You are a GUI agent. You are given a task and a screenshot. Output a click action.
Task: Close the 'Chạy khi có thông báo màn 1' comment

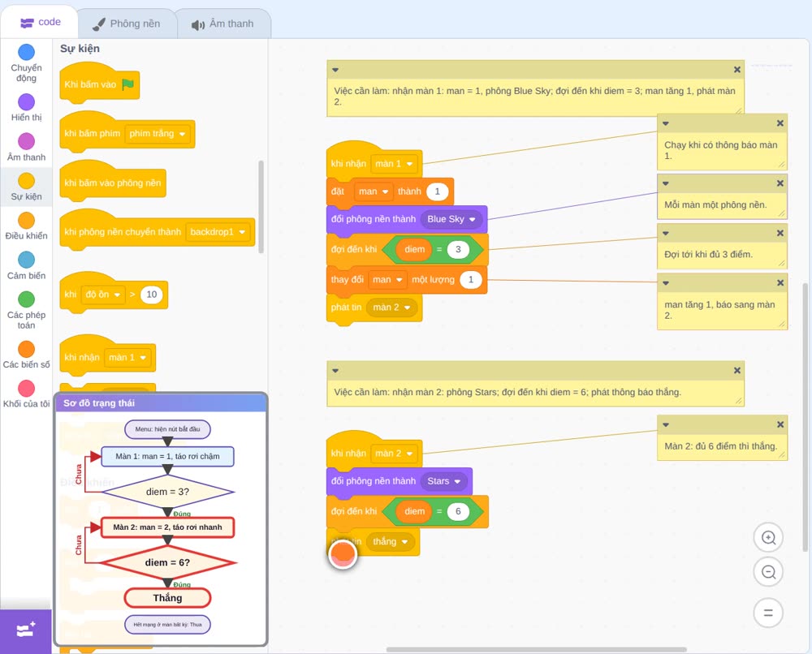click(780, 123)
